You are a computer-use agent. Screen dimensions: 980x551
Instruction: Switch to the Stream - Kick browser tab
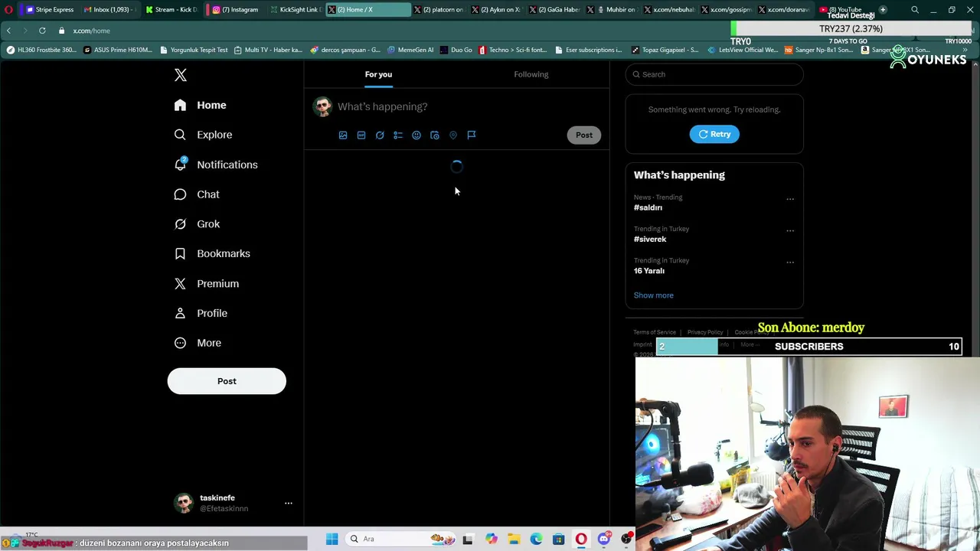[x=171, y=9]
